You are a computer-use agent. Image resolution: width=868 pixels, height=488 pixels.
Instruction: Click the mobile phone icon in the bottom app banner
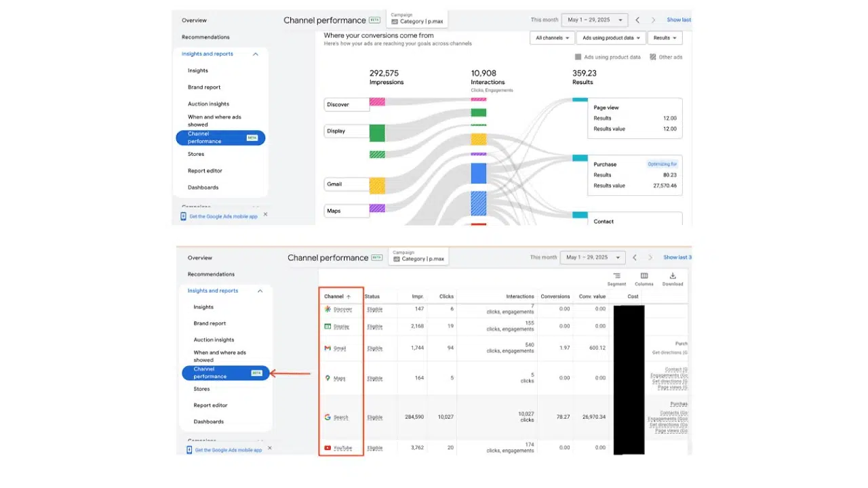pyautogui.click(x=189, y=450)
